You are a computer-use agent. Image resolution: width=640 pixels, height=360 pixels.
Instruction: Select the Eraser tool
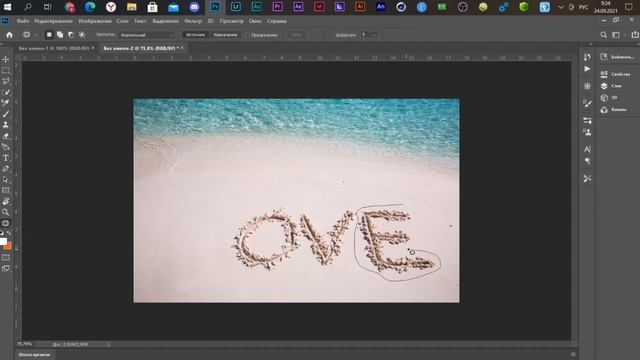(x=6, y=136)
